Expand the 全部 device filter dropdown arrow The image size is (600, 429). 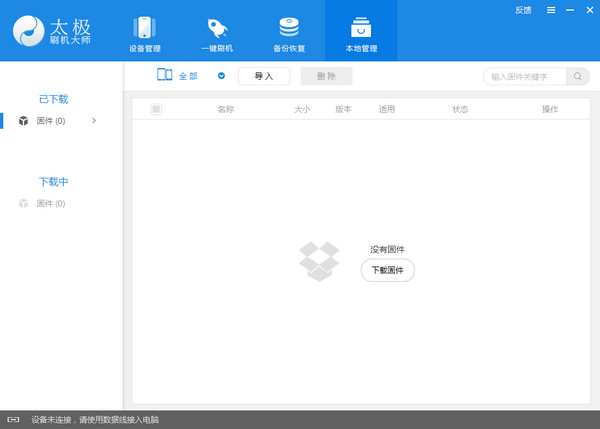(x=221, y=76)
